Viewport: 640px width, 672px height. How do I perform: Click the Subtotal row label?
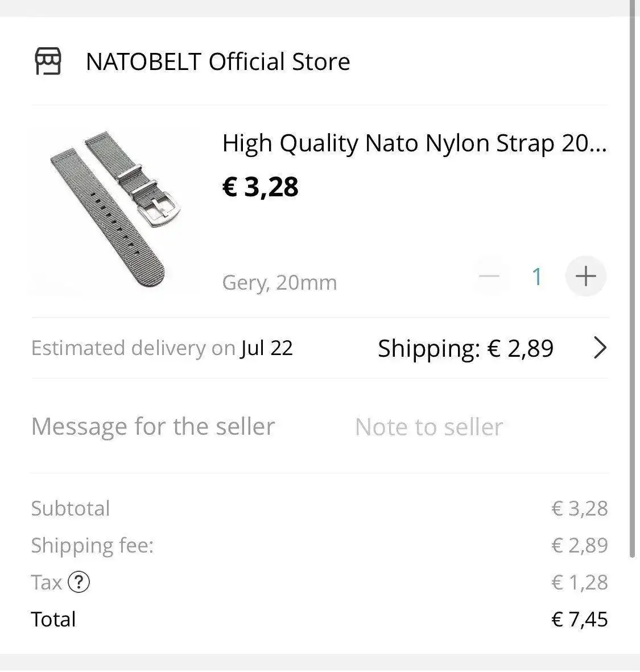click(x=71, y=508)
